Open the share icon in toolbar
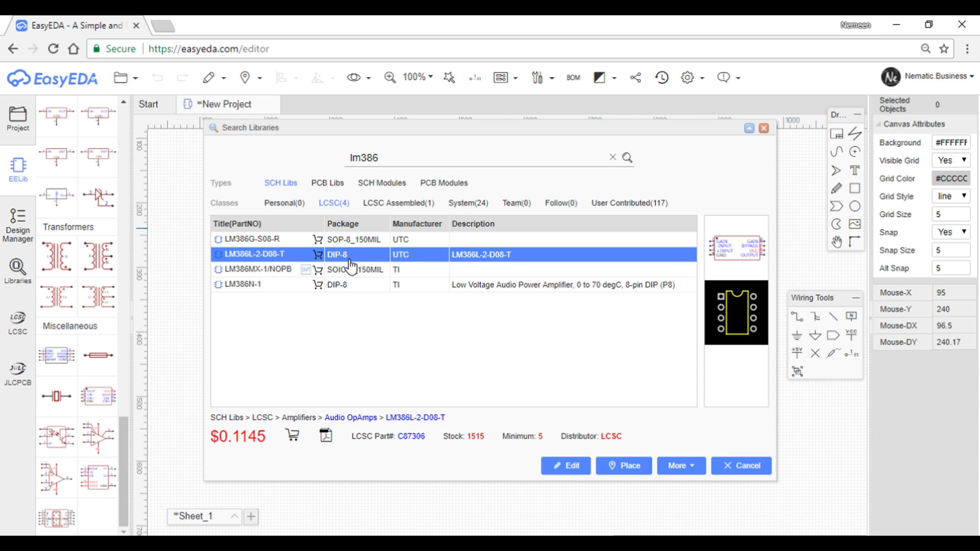Viewport: 980px width, 551px height. tap(635, 77)
